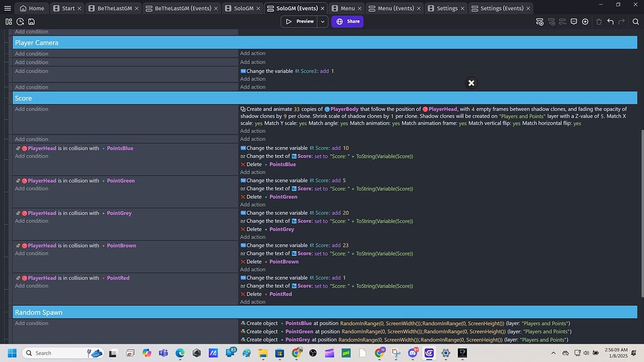Image resolution: width=644 pixels, height=362 pixels.
Task: Dismiss the notification with the X button
Action: coord(470,82)
